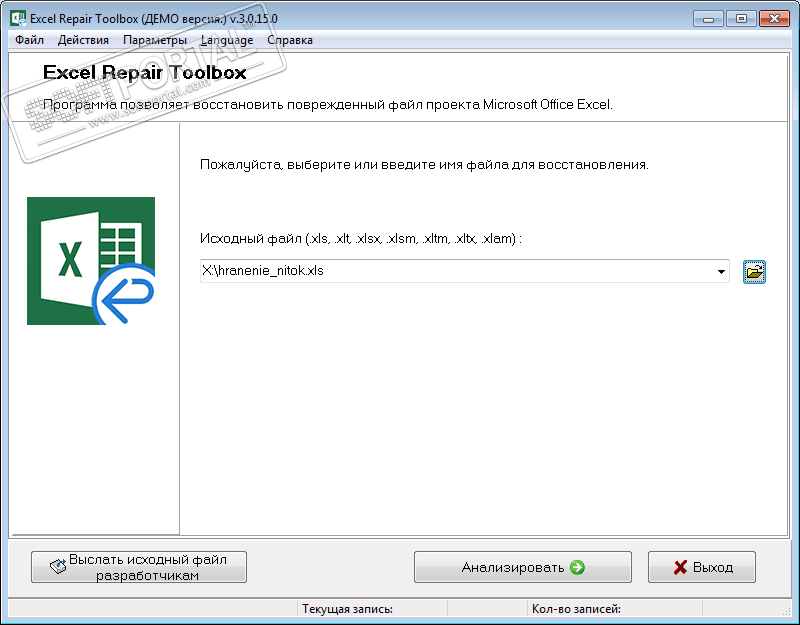Click the Excel Repair Toolbox title bar icon
Viewport: 800px width, 625px height.
tap(18, 18)
